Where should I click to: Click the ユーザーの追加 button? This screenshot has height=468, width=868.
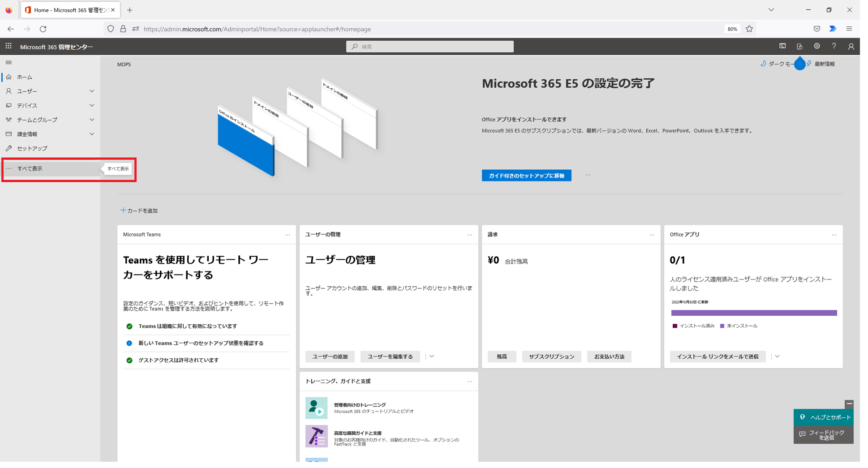[x=330, y=356]
